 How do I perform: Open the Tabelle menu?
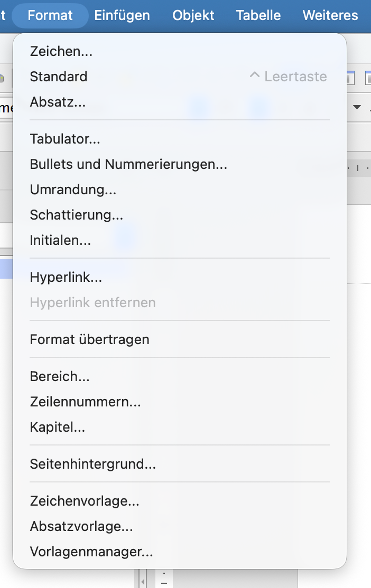[x=258, y=15]
